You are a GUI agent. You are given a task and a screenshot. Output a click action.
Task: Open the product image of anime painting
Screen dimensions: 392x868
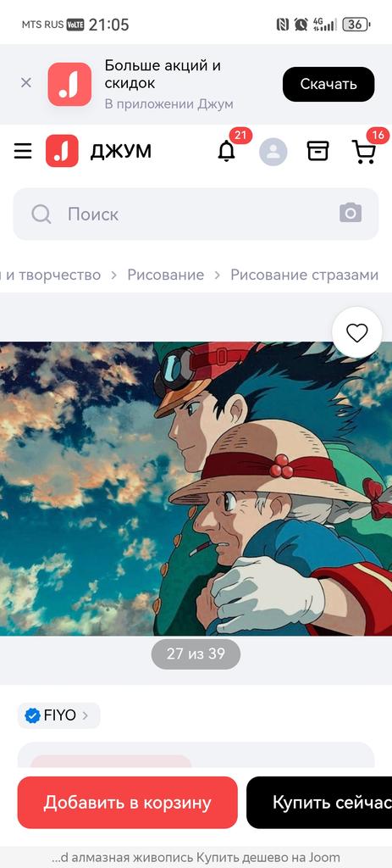coord(196,489)
